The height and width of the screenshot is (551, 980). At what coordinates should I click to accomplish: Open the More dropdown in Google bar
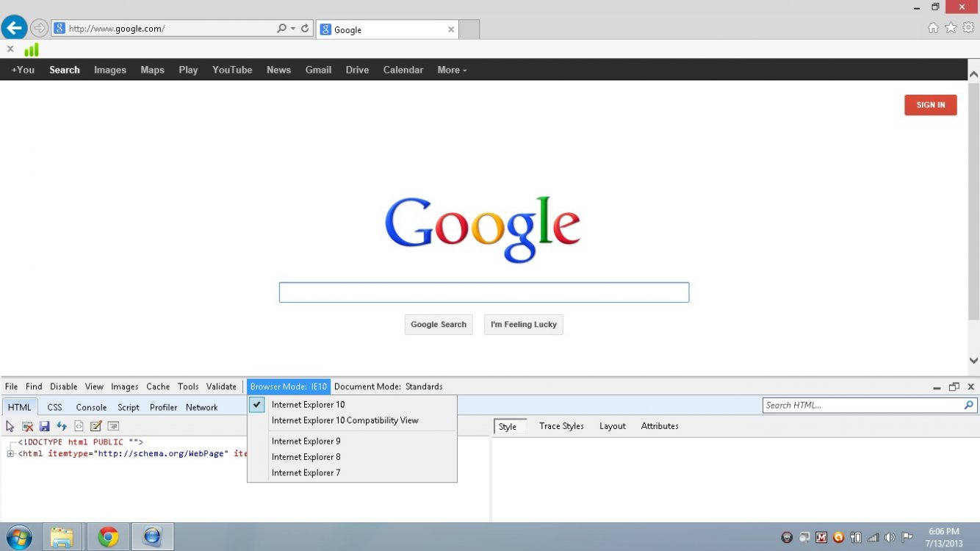452,70
